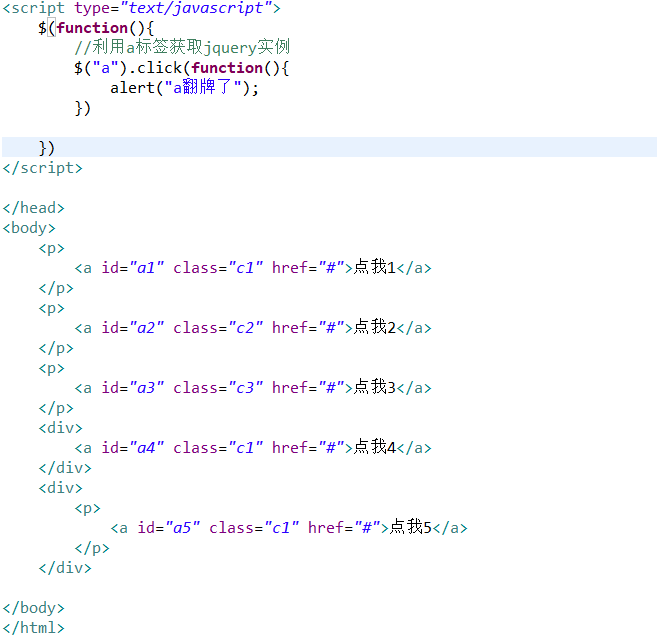Click the opening script tag line
Viewport: 657px width, 644px height.
point(141,8)
